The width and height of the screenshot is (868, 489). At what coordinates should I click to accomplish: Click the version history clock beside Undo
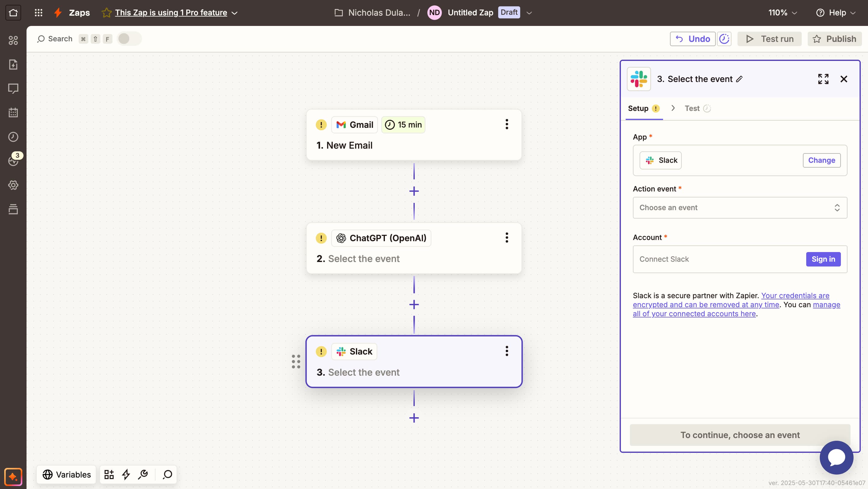coord(724,39)
